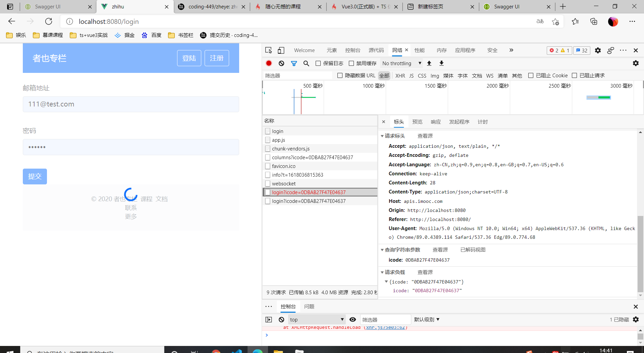Click the 邮箱地址 input field
Viewport: 644px width, 353px height.
click(131, 104)
